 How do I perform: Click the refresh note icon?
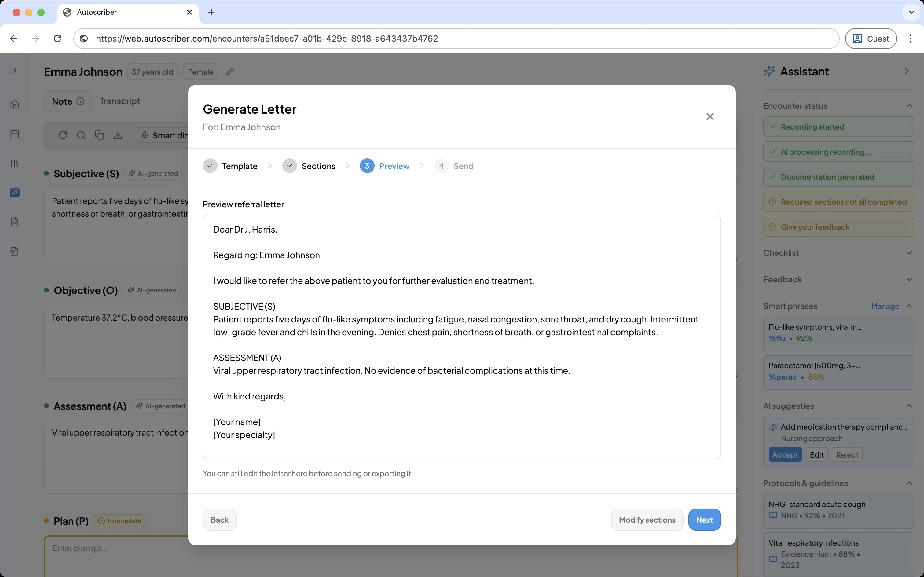[x=63, y=135]
